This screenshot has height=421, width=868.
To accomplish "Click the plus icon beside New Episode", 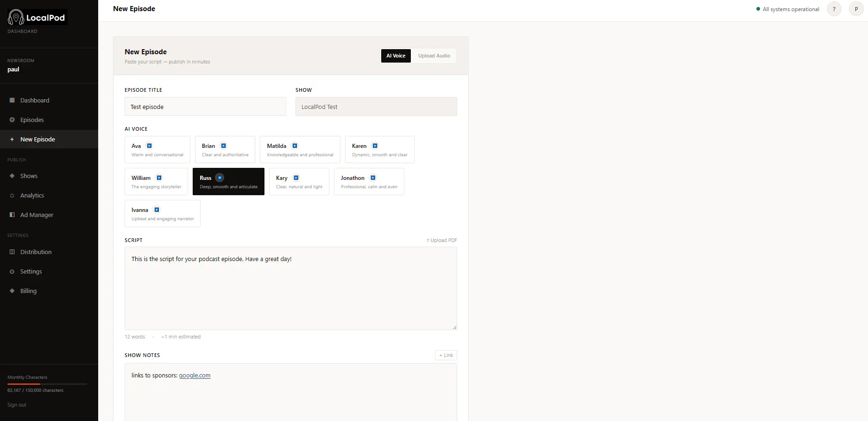I will click(x=12, y=139).
